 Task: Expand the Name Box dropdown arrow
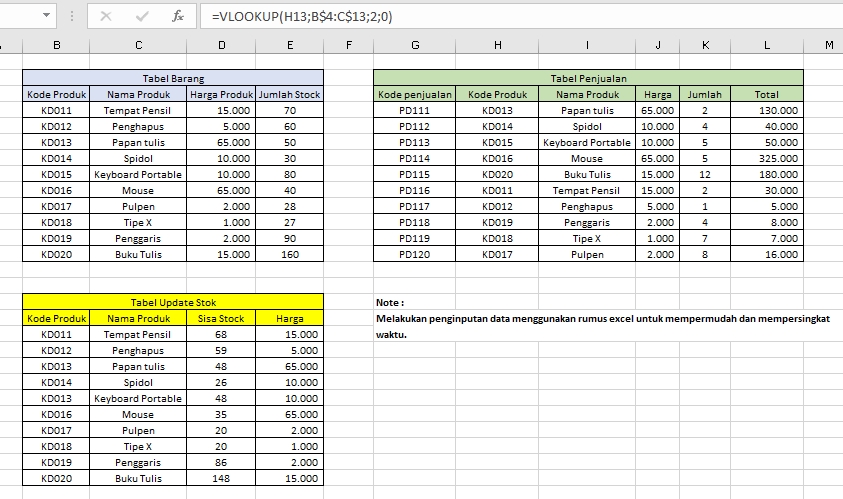click(x=46, y=15)
